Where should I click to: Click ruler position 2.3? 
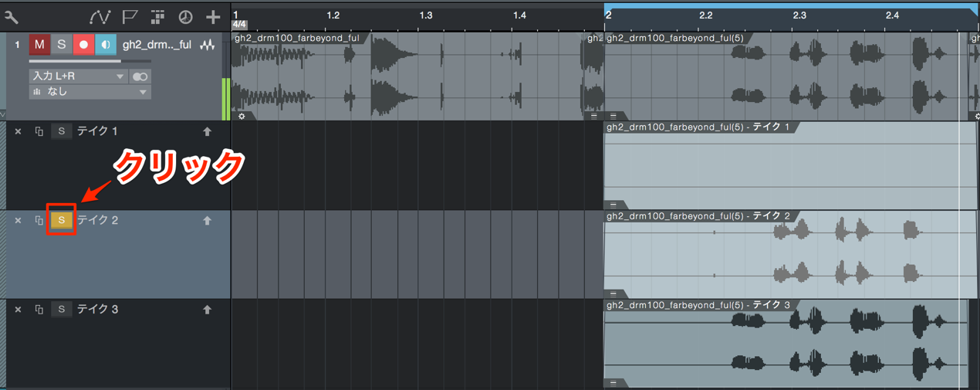(x=799, y=15)
